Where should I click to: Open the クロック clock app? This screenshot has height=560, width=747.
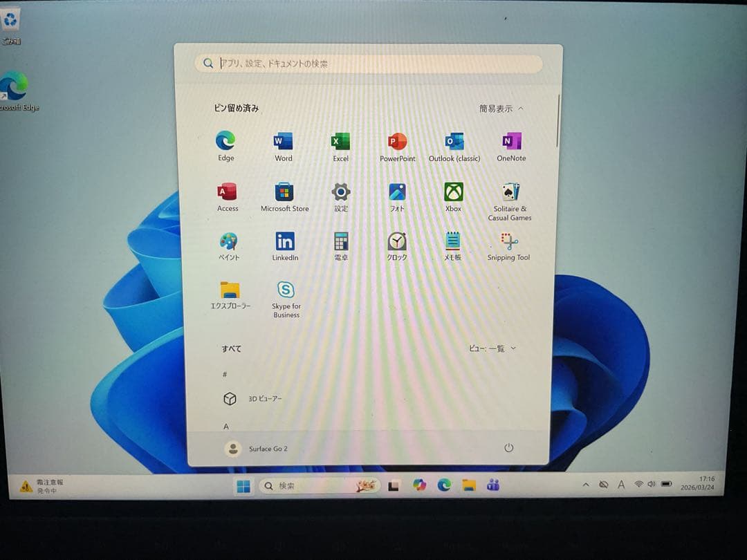(396, 246)
